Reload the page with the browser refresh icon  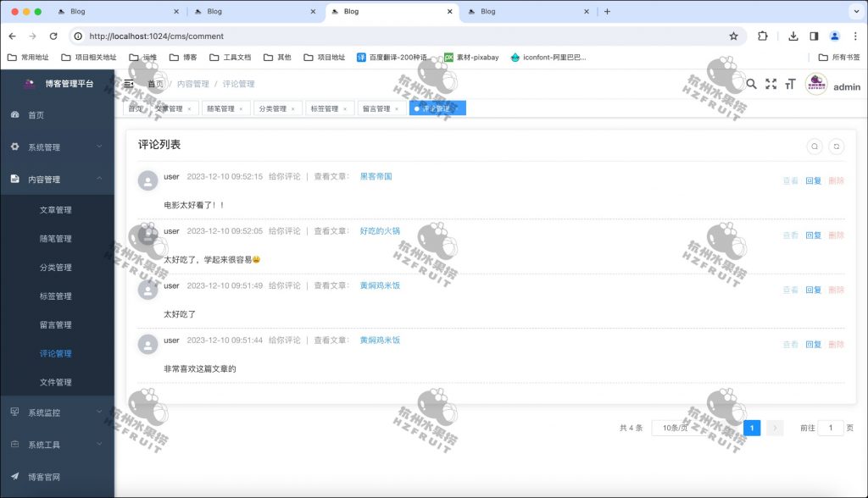(x=53, y=37)
